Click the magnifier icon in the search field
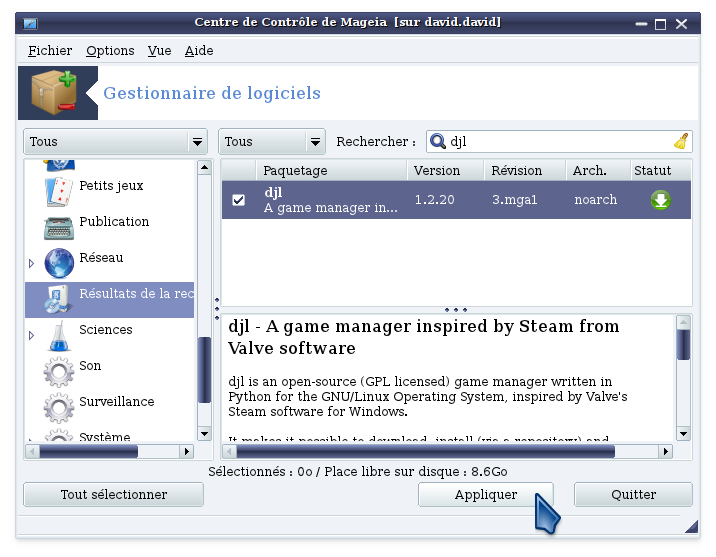The image size is (716, 557). point(438,141)
